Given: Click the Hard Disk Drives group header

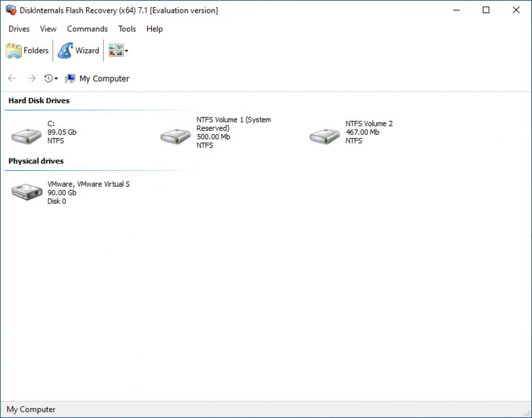Looking at the screenshot, I should pyautogui.click(x=39, y=101).
